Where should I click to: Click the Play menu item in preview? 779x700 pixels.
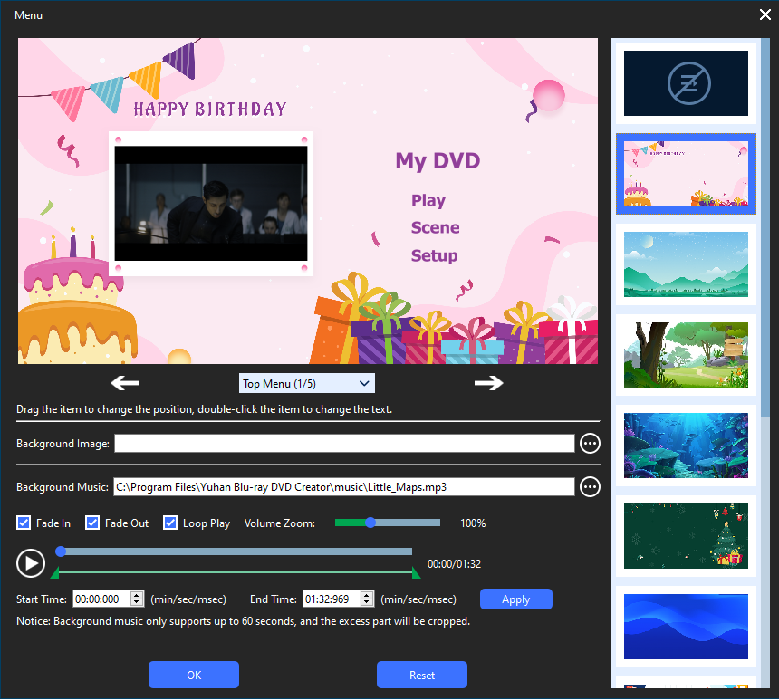tap(428, 201)
